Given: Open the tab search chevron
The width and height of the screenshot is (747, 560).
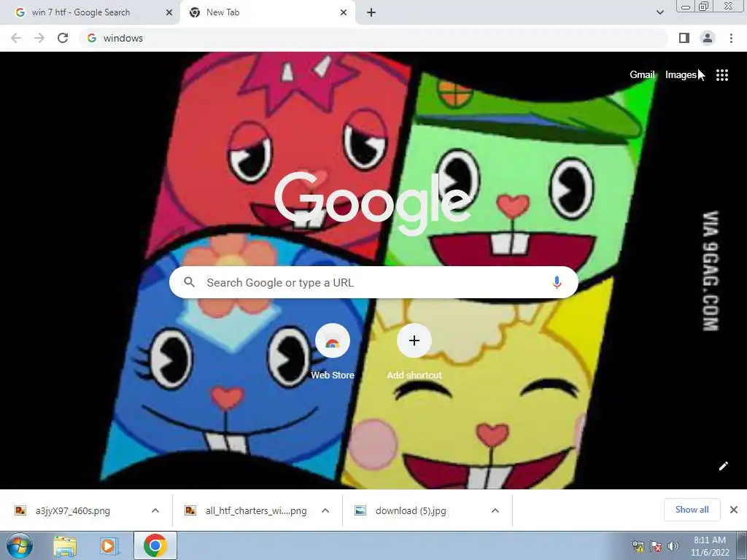Looking at the screenshot, I should pos(659,12).
